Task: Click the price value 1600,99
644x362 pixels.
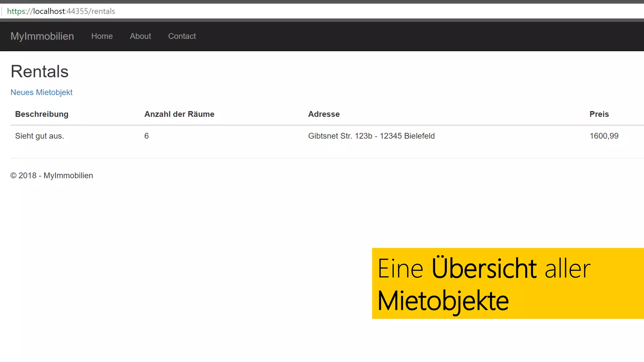Action: (x=604, y=136)
